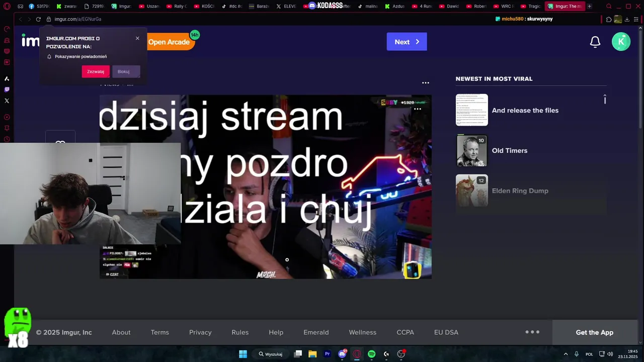Open footer more options dots
Image resolution: width=644 pixels, height=362 pixels.
[x=532, y=332]
